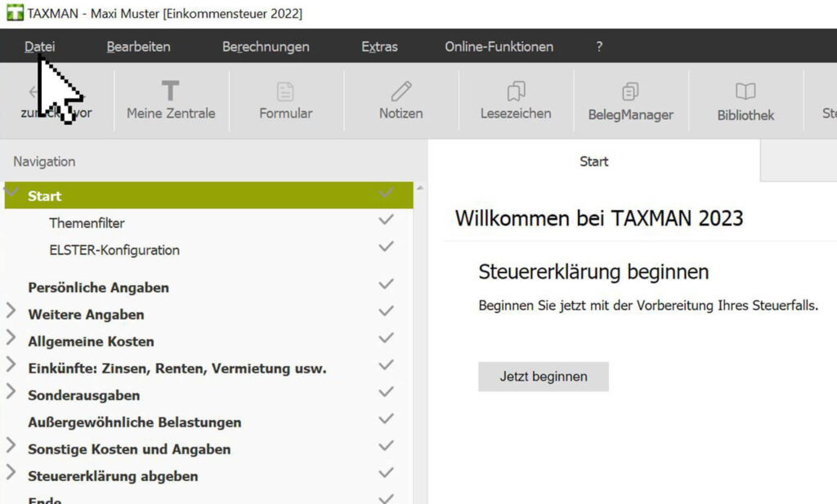837x504 pixels.
Task: Click checkmark beside Einkünfte row
Action: 386,365
